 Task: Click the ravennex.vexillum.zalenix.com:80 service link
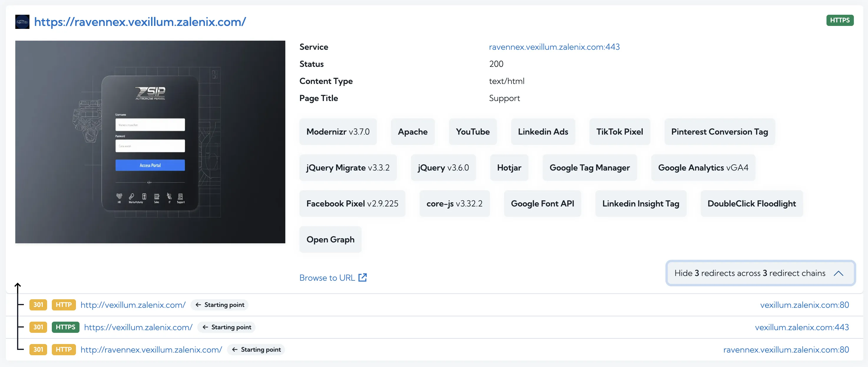(786, 350)
